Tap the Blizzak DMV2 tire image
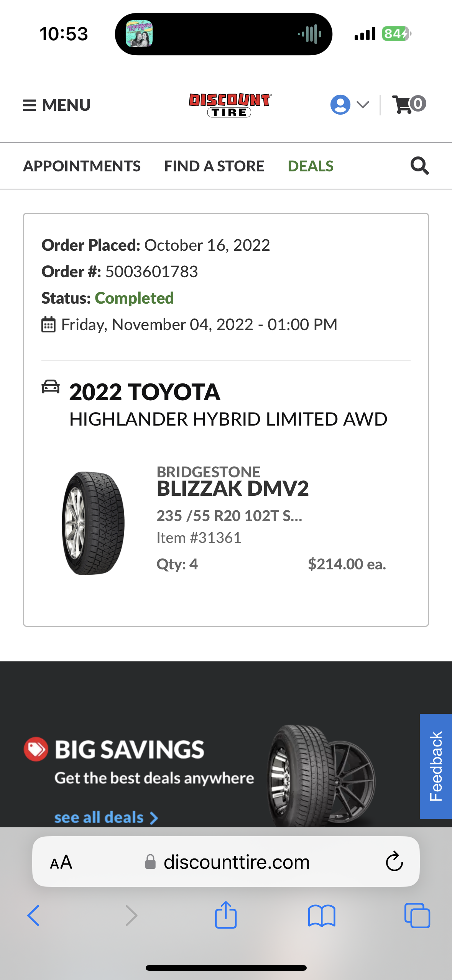Viewport: 452px width, 980px height. tap(93, 523)
